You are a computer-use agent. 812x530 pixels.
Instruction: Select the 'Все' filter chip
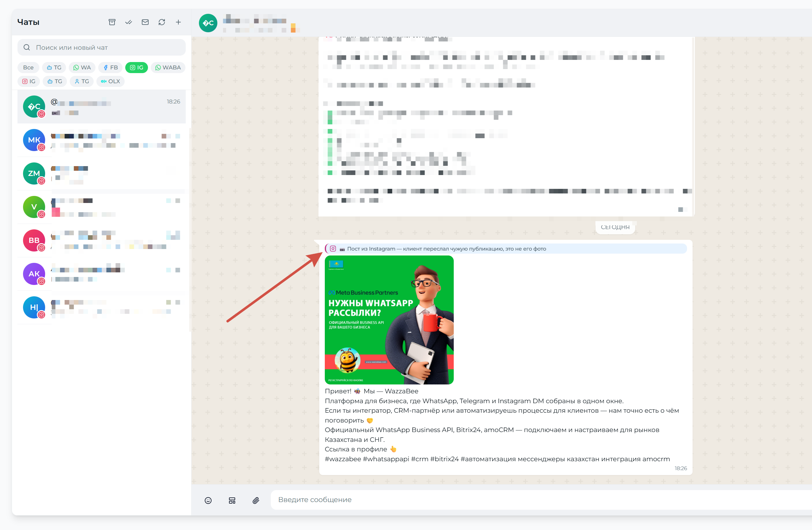click(28, 68)
